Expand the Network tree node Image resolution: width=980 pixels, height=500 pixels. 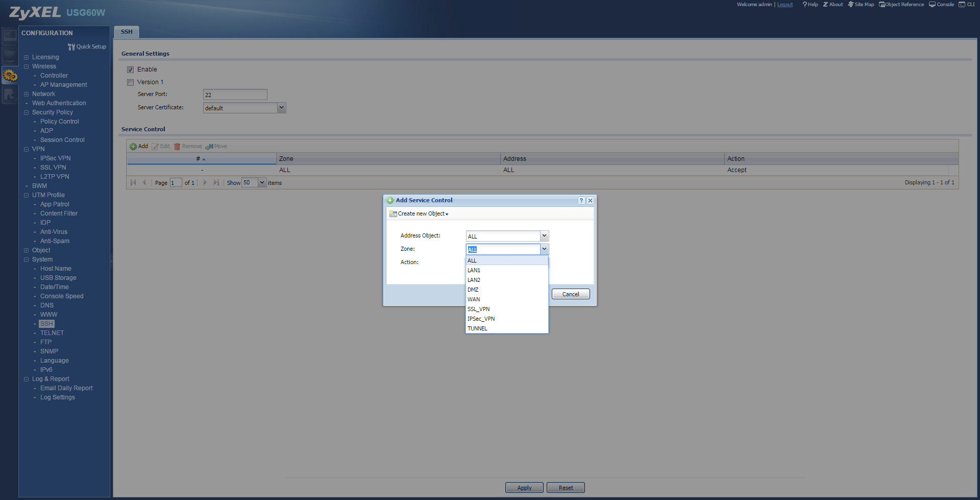(x=27, y=94)
